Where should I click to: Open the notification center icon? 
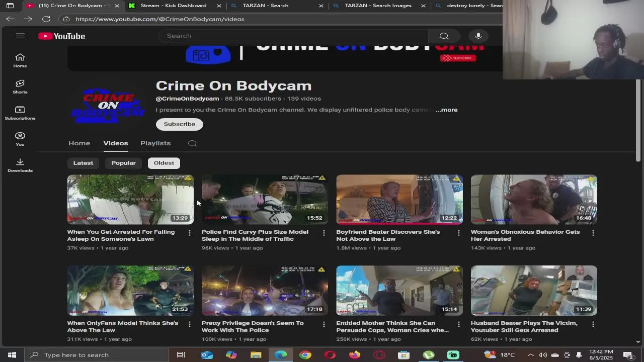(629, 355)
